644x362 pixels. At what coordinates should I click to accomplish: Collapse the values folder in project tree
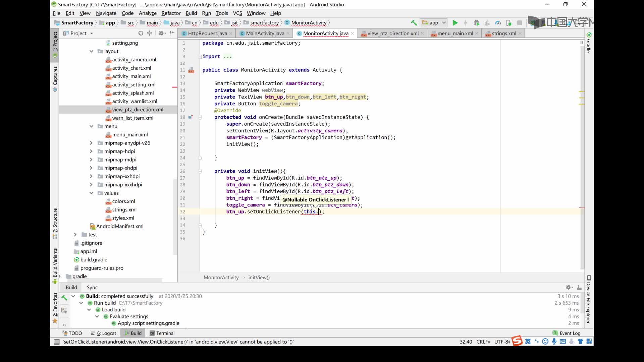91,193
